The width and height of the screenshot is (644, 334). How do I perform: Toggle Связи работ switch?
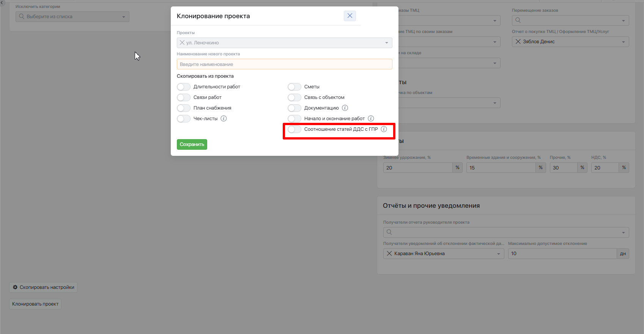pyautogui.click(x=184, y=97)
